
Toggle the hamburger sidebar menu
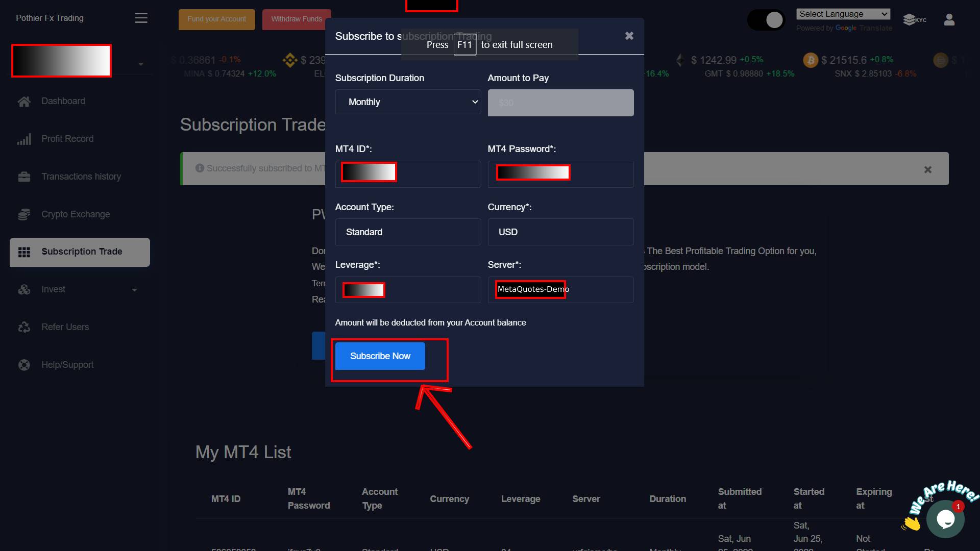(141, 18)
